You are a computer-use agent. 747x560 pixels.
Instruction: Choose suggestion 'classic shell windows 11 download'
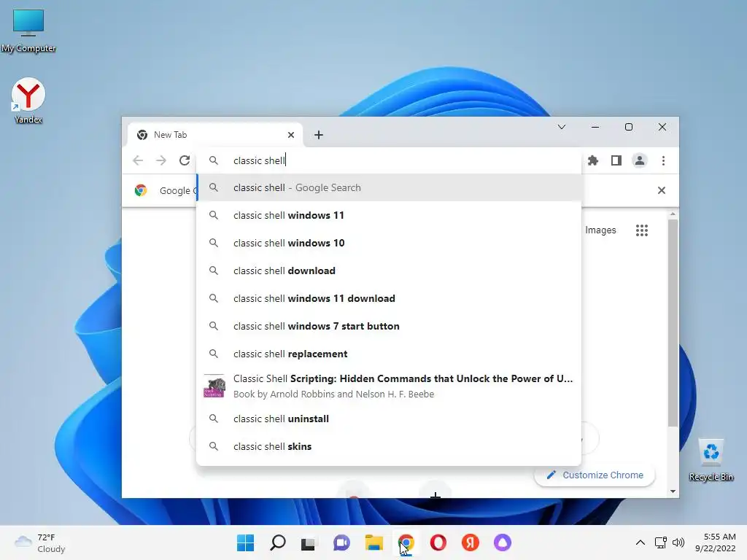[389, 298]
